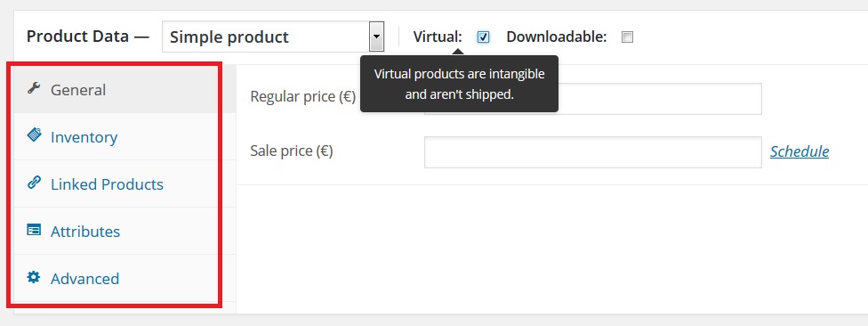Select the General tab label

(78, 90)
